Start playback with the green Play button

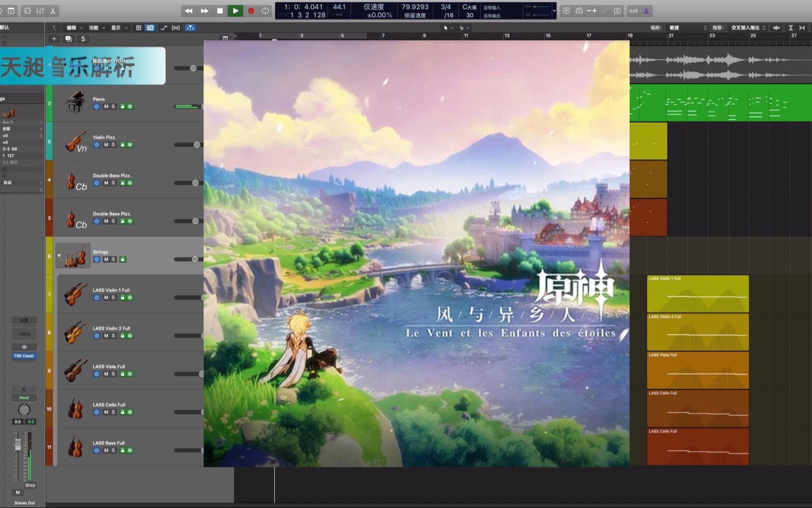pos(235,11)
